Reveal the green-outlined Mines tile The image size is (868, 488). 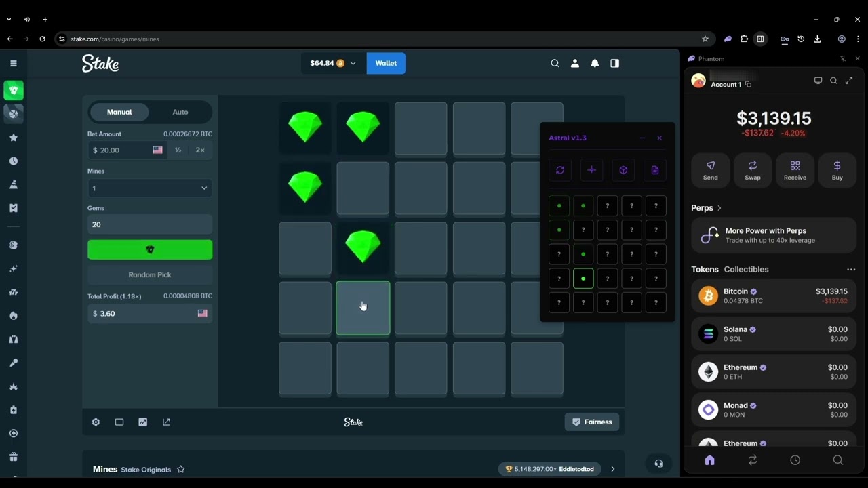coord(363,308)
